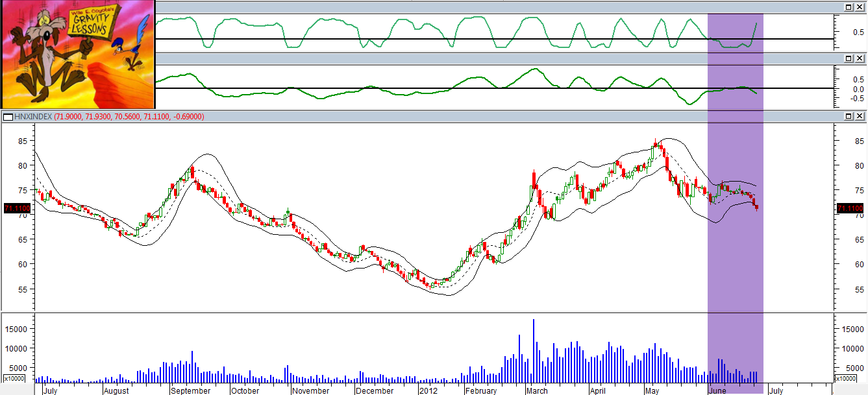Select the September label on the date axis
Image resolution: width=868 pixels, height=395 pixels.
[192, 390]
